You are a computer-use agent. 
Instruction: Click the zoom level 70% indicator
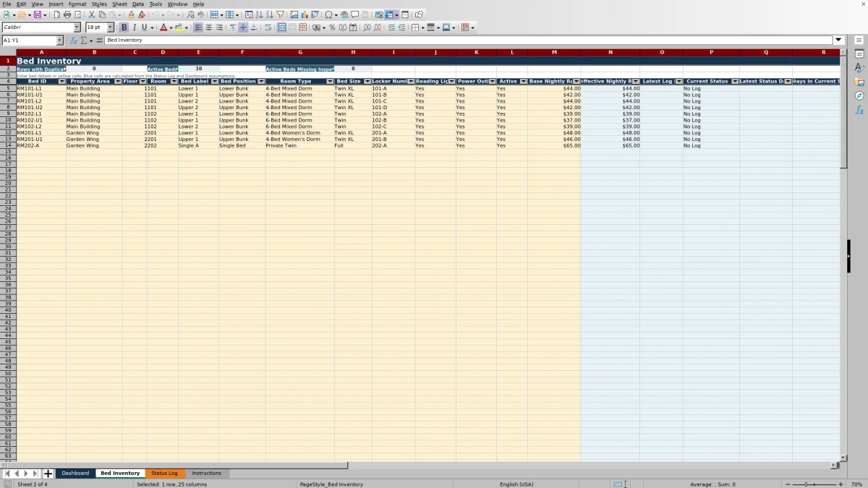(856, 484)
